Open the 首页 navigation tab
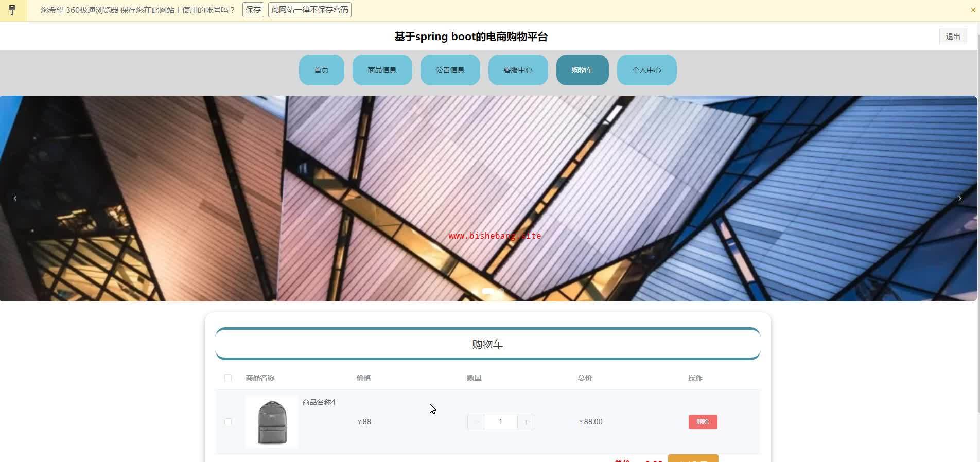 pos(322,70)
